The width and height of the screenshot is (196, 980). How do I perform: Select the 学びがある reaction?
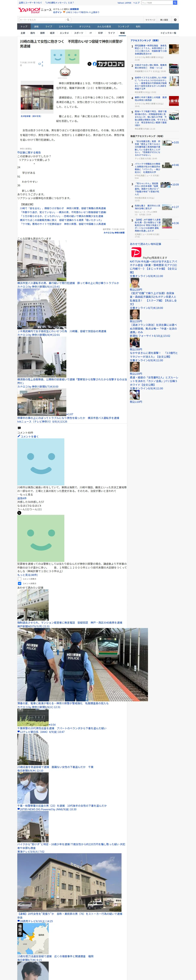29,173
